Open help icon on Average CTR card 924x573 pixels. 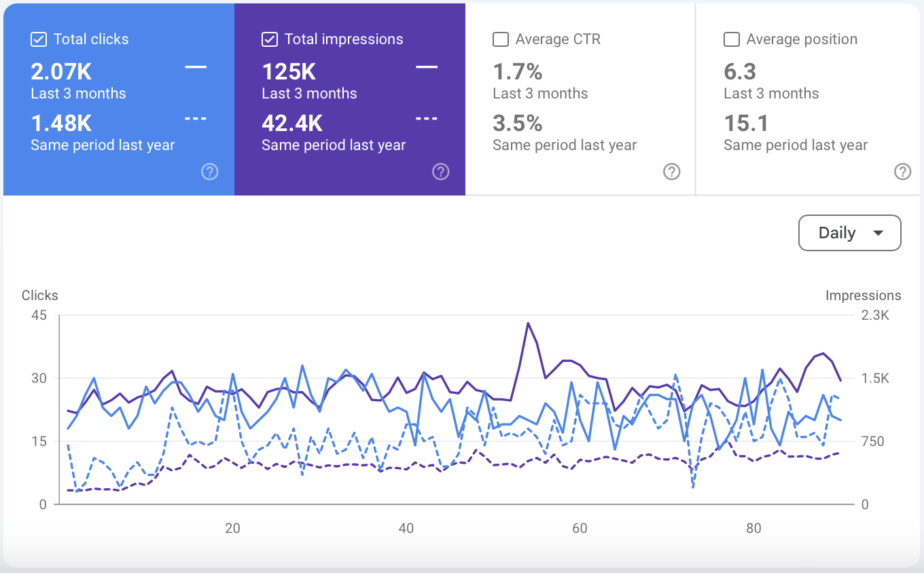[672, 172]
